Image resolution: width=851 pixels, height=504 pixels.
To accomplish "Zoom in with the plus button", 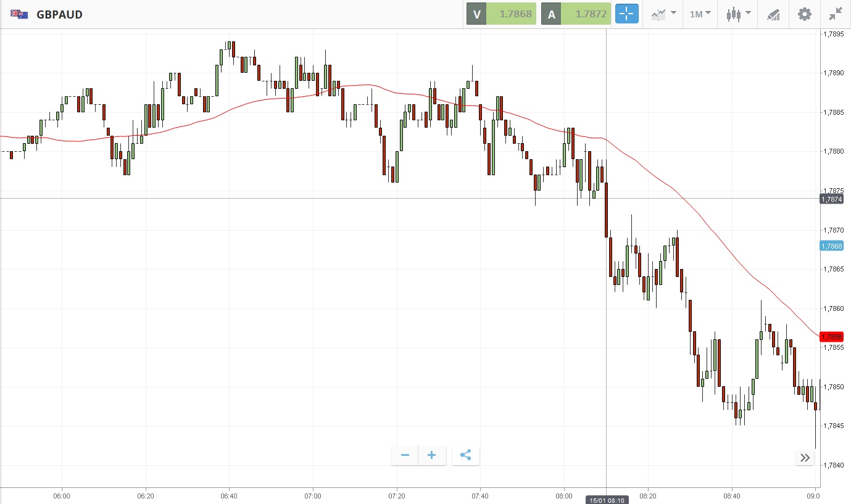I will (432, 455).
